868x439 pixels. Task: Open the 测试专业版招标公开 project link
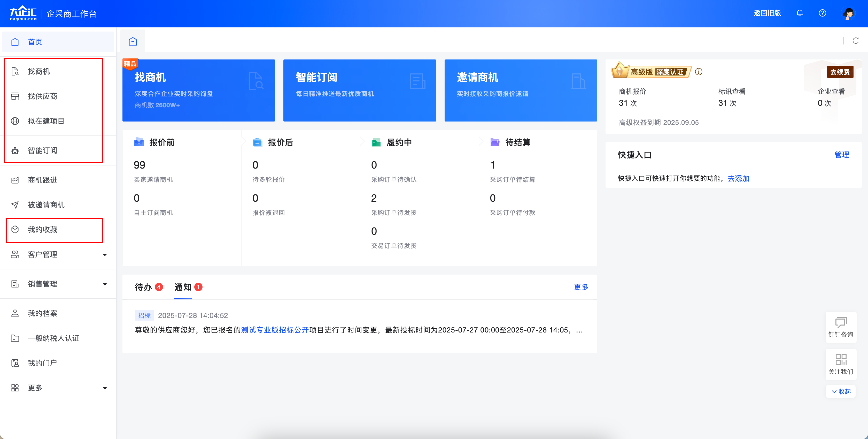click(x=274, y=330)
